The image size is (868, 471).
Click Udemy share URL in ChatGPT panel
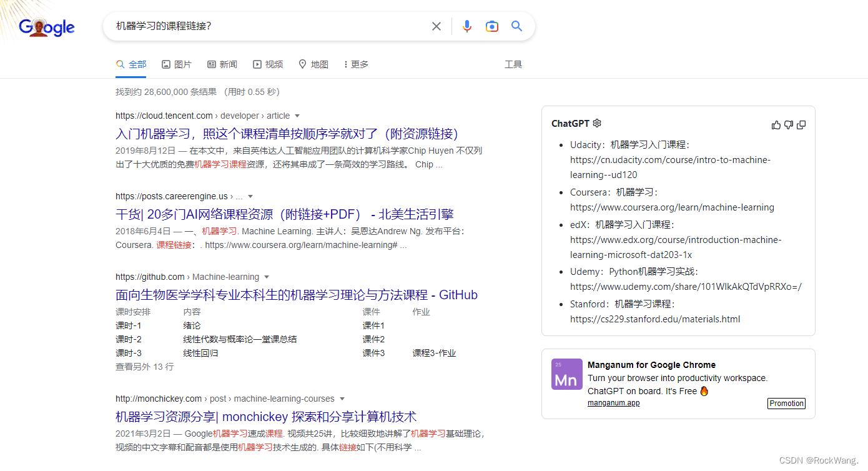[686, 287]
